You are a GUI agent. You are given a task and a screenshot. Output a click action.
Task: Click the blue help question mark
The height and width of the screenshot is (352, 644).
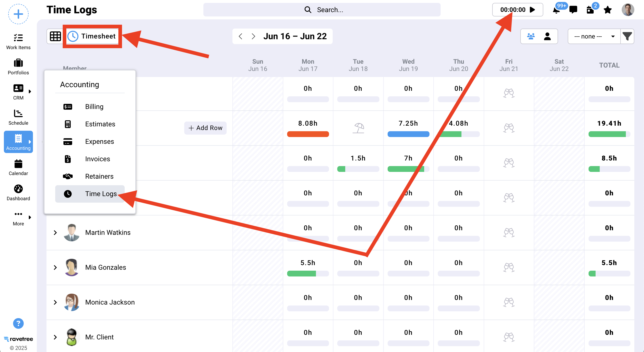point(18,323)
